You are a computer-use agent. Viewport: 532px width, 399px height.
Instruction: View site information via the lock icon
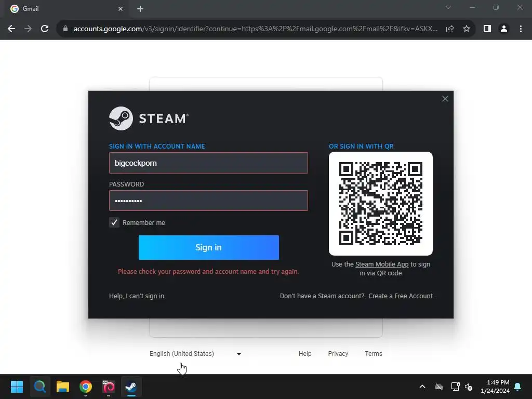65,29
